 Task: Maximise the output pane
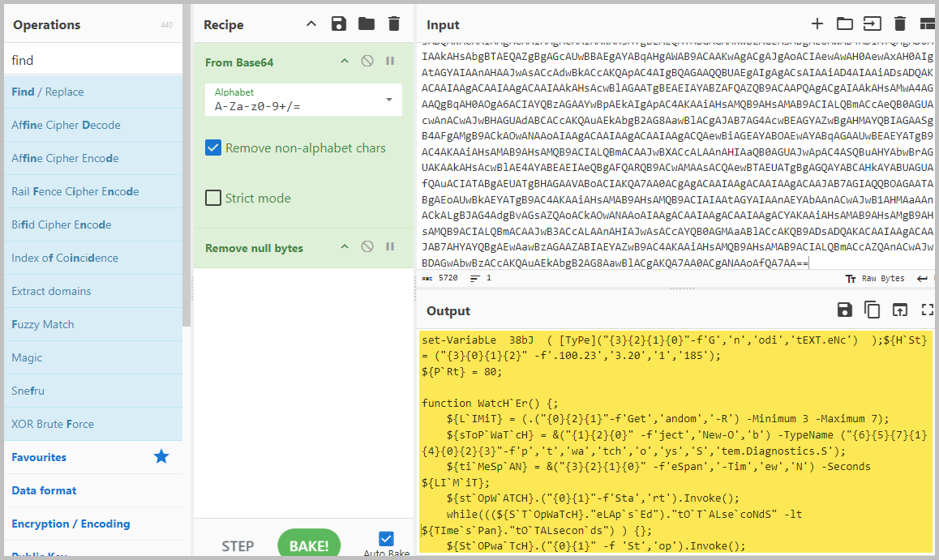[928, 310]
